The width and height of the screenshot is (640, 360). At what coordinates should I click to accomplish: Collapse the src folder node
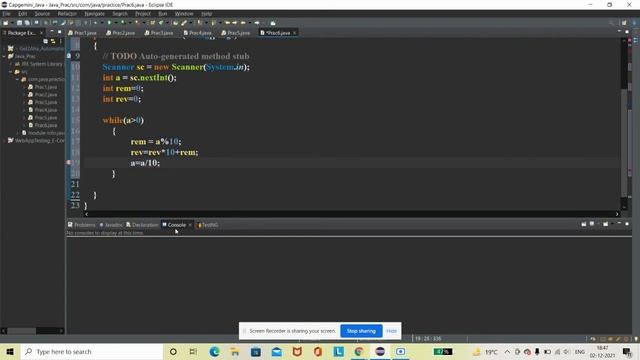point(11,72)
